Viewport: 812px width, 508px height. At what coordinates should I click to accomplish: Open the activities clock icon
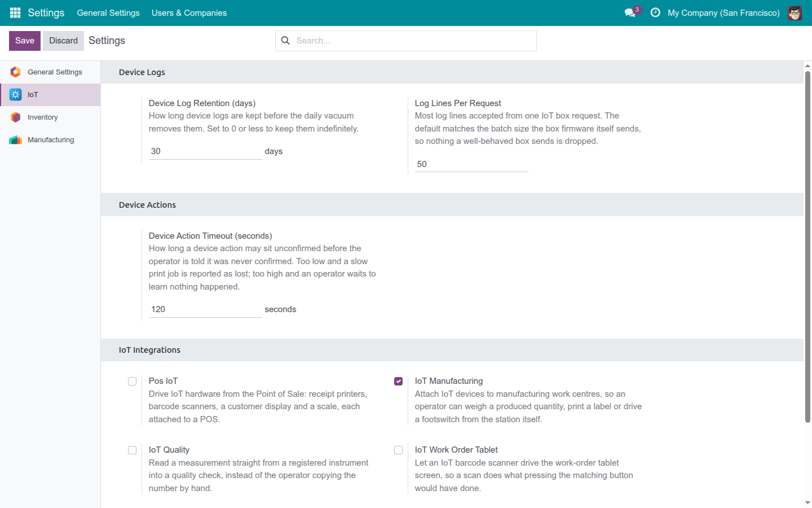655,12
